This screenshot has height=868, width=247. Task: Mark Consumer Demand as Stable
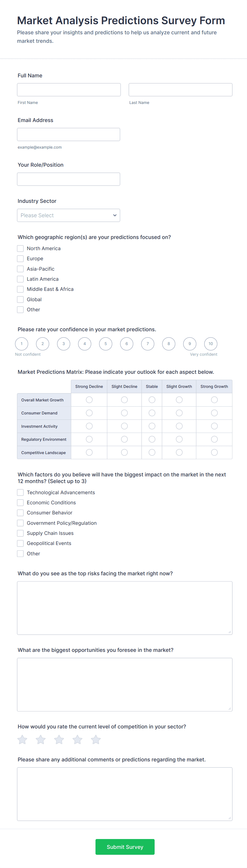click(152, 413)
